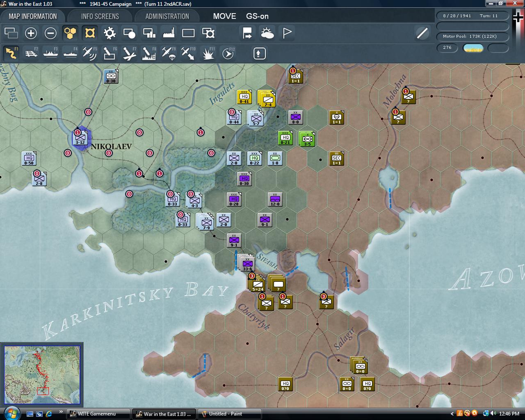Click the up-arrow box toolbar icon

pyautogui.click(x=260, y=53)
